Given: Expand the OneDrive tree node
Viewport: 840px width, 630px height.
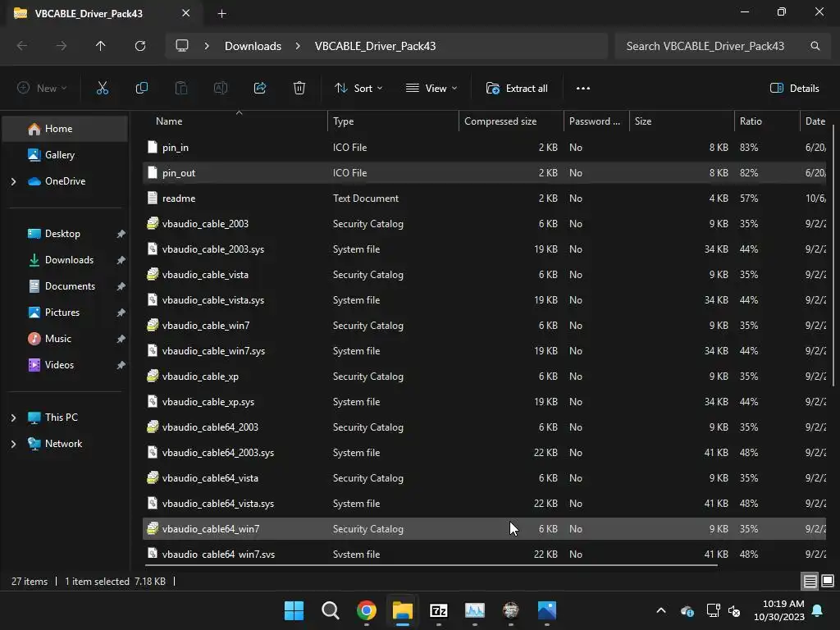Looking at the screenshot, I should click(x=13, y=181).
